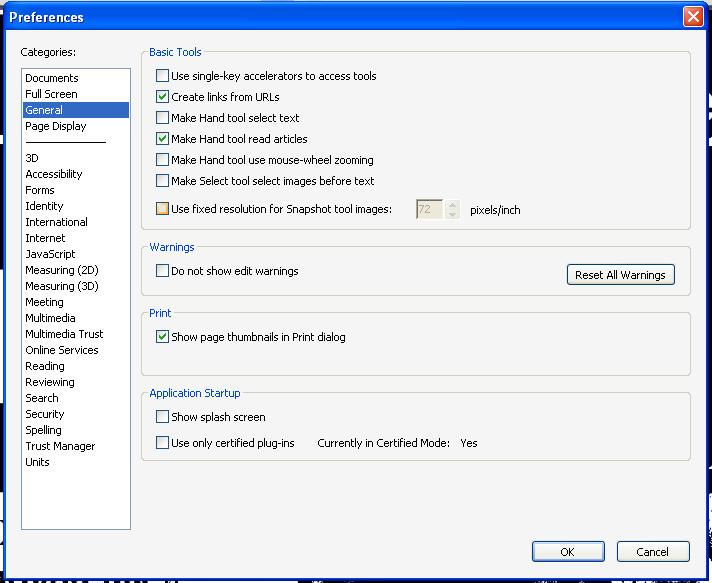Enable Hand tool mouse-wheel zooming option
The image size is (712, 583).
coord(163,160)
